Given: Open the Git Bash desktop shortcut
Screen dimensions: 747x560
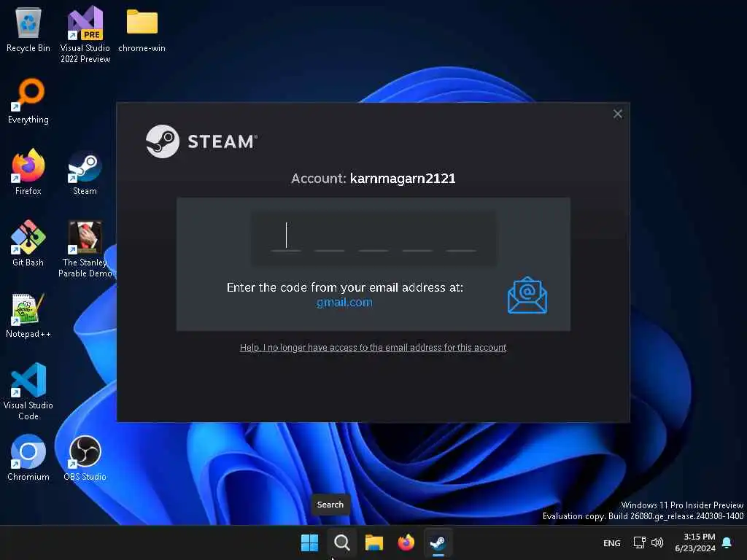Looking at the screenshot, I should (28, 244).
